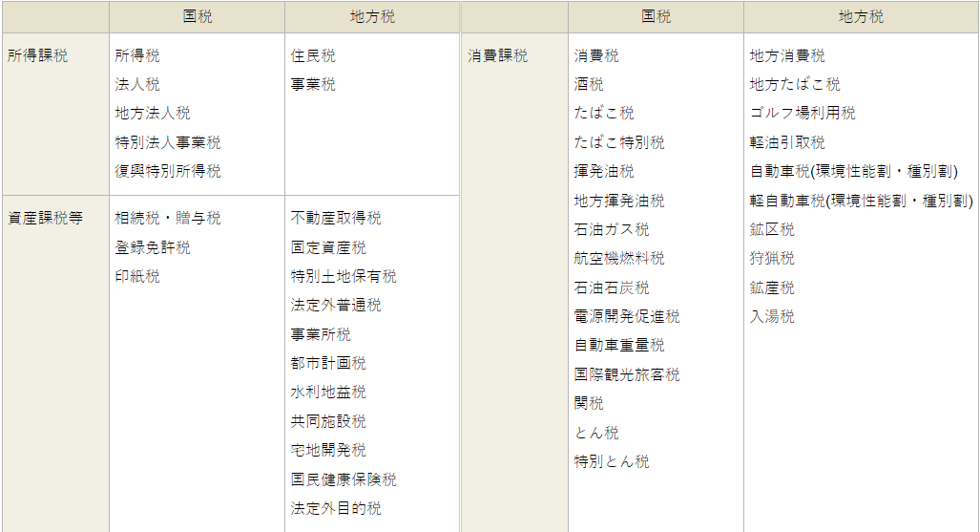Select 所得税 in the national tax list

click(137, 55)
